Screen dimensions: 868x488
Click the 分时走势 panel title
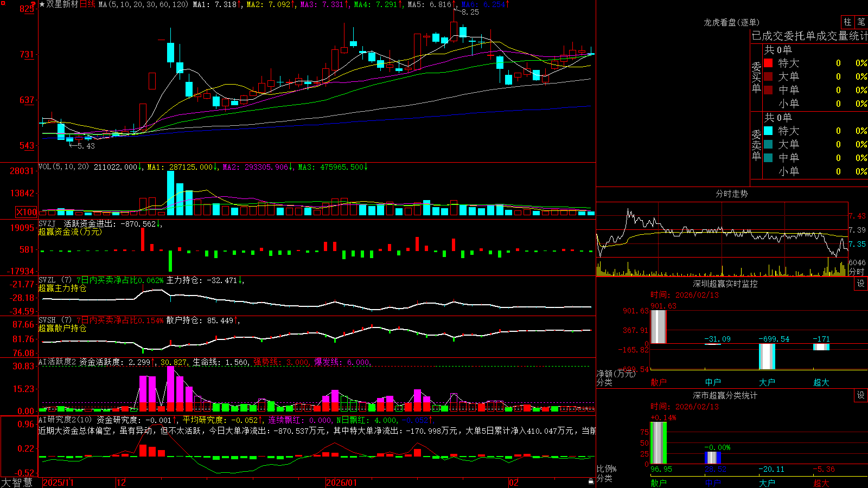731,194
